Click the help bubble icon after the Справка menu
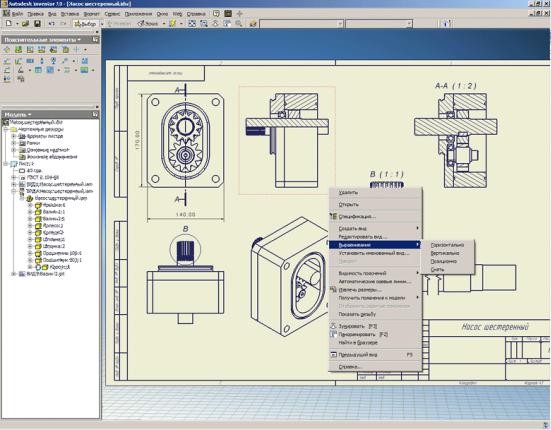Viewport: 551px width, 430px height. [216, 14]
